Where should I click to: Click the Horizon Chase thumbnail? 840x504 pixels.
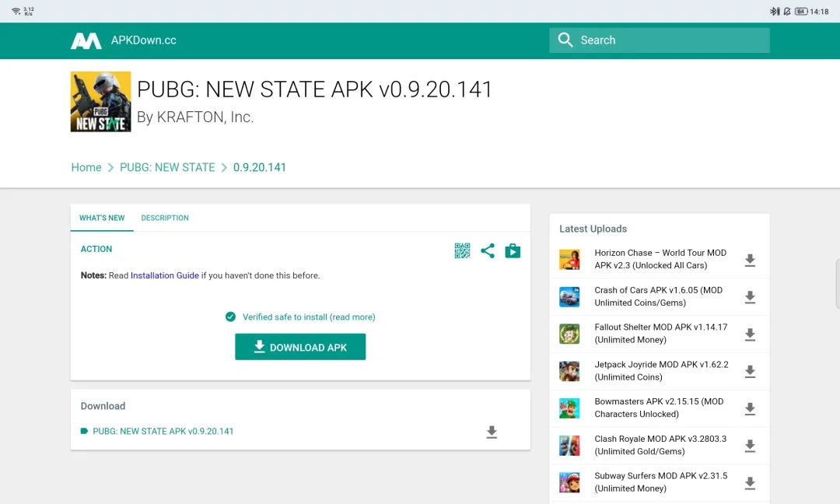(x=569, y=260)
